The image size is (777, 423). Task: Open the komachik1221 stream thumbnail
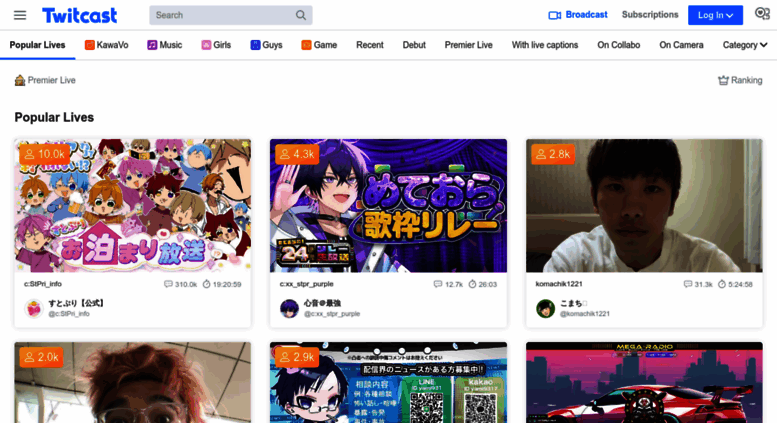click(644, 206)
